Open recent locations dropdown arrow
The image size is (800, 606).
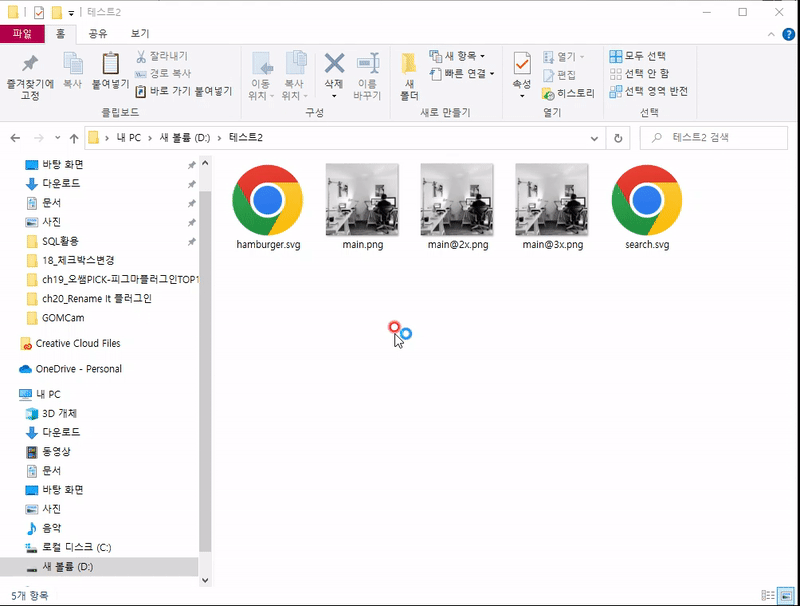pyautogui.click(x=58, y=138)
